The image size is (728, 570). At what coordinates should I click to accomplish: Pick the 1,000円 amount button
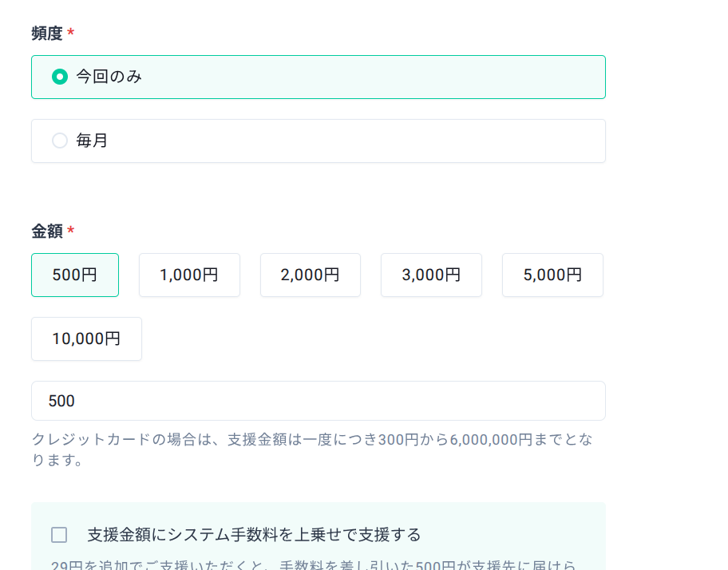tap(189, 275)
